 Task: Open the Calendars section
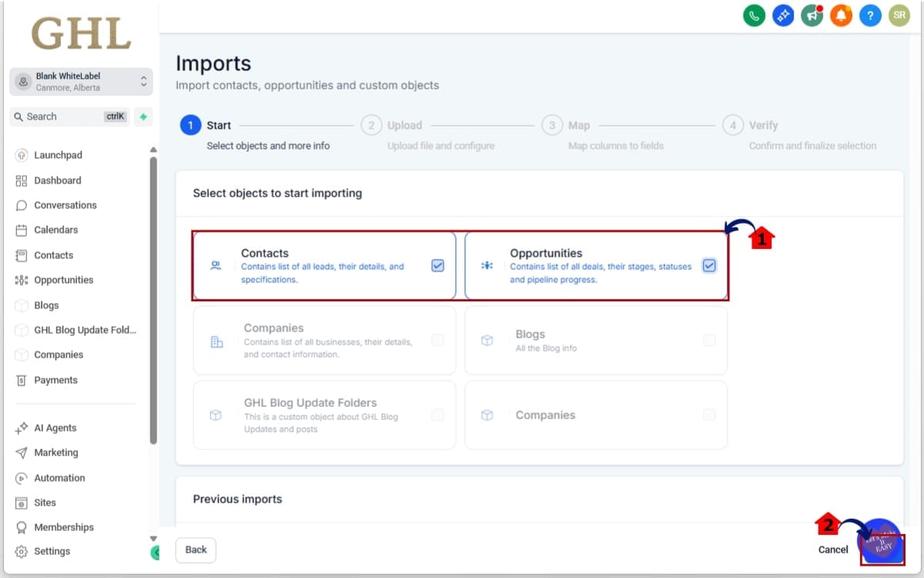[x=52, y=230]
